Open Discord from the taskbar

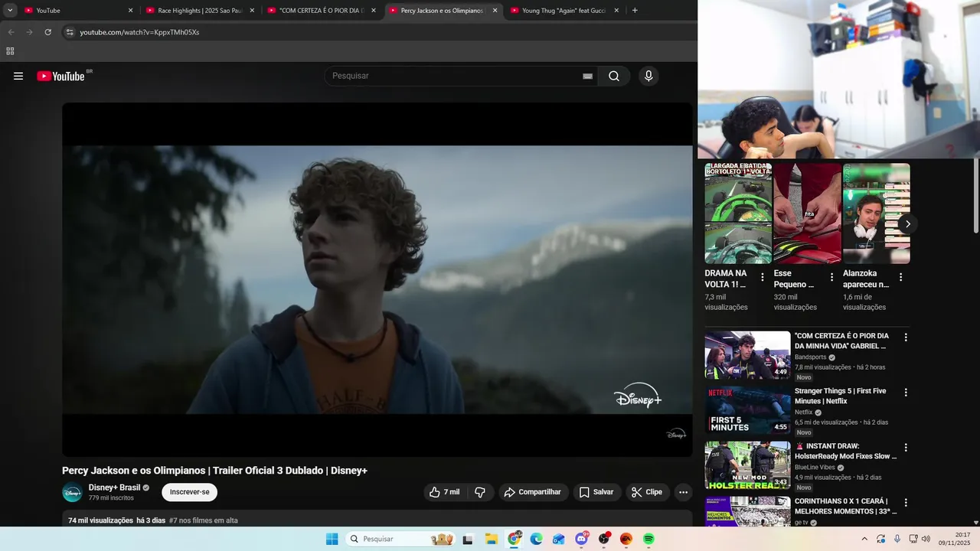pos(581,539)
